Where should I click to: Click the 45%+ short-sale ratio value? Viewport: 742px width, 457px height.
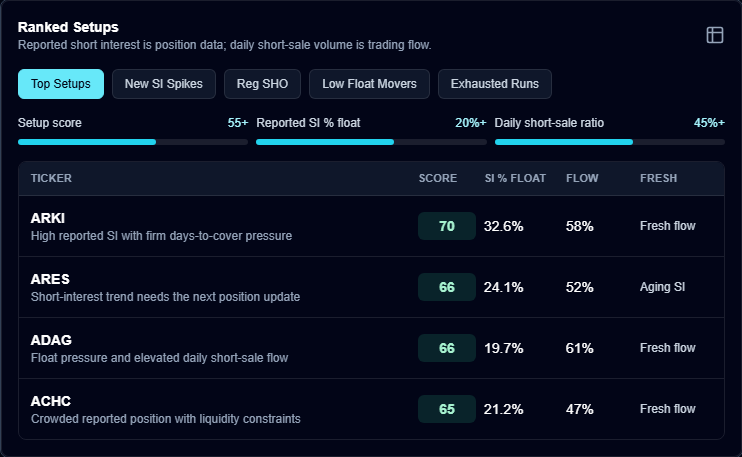click(709, 123)
